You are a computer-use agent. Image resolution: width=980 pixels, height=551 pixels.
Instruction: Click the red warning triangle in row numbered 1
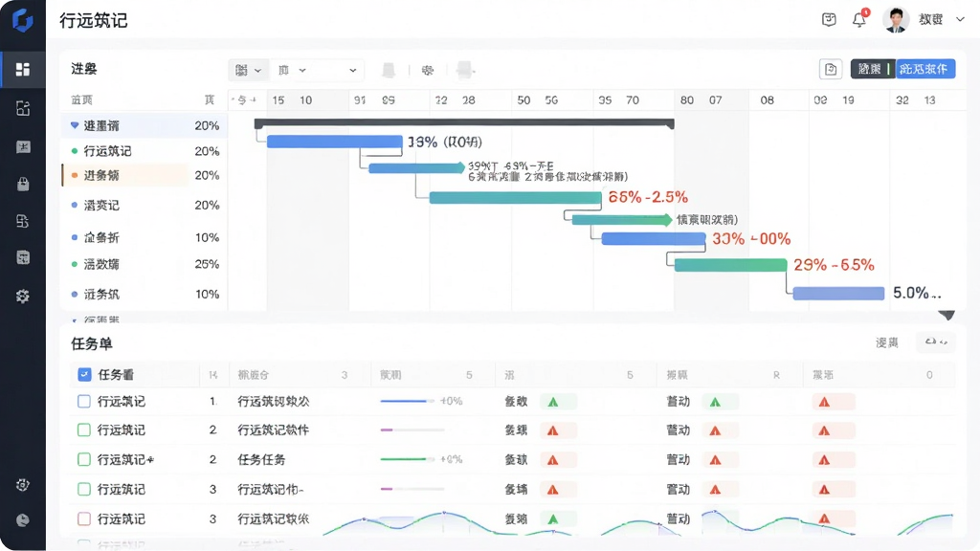[824, 403]
